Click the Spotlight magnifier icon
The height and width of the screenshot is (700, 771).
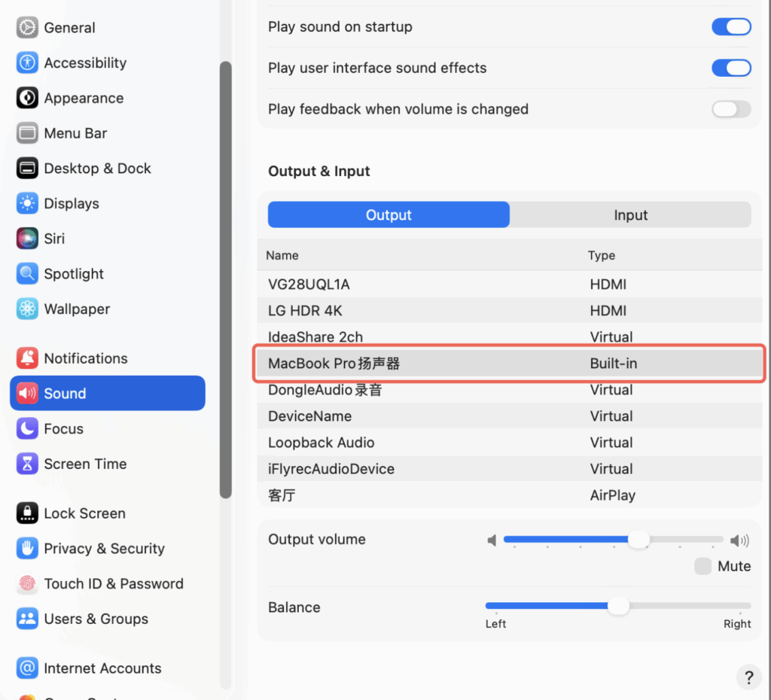click(27, 274)
